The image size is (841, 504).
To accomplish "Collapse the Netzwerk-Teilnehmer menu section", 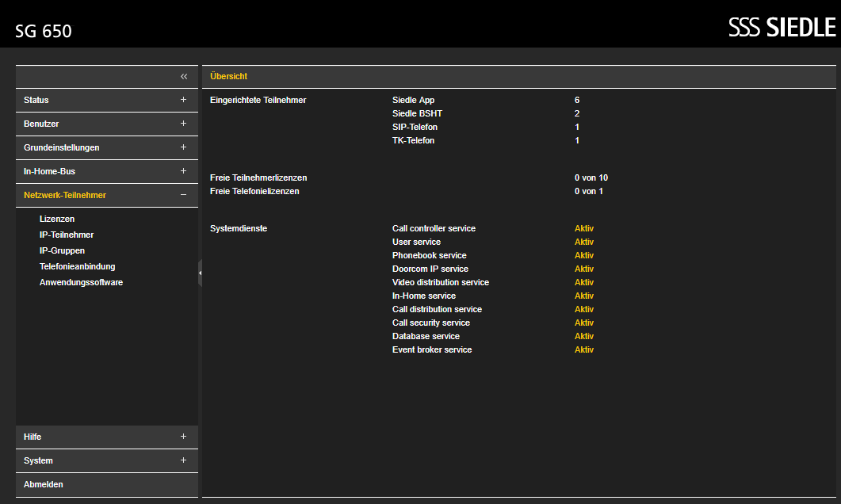I will pos(107,195).
